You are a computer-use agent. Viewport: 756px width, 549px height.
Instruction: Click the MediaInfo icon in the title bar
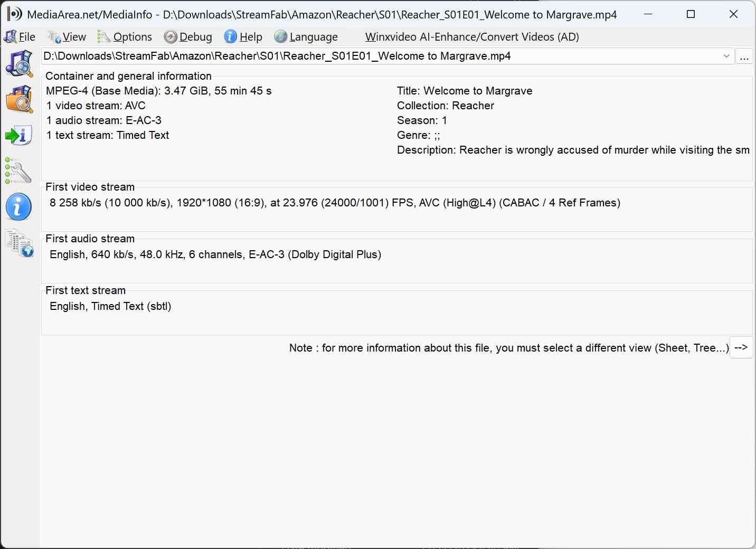coord(13,14)
